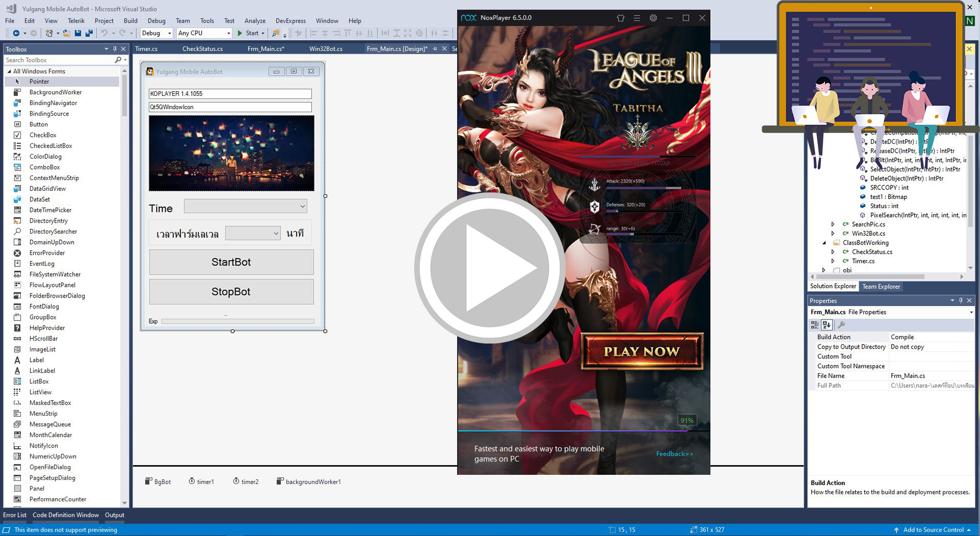Close the Frm_Main.cs [Design] tab

click(x=444, y=49)
